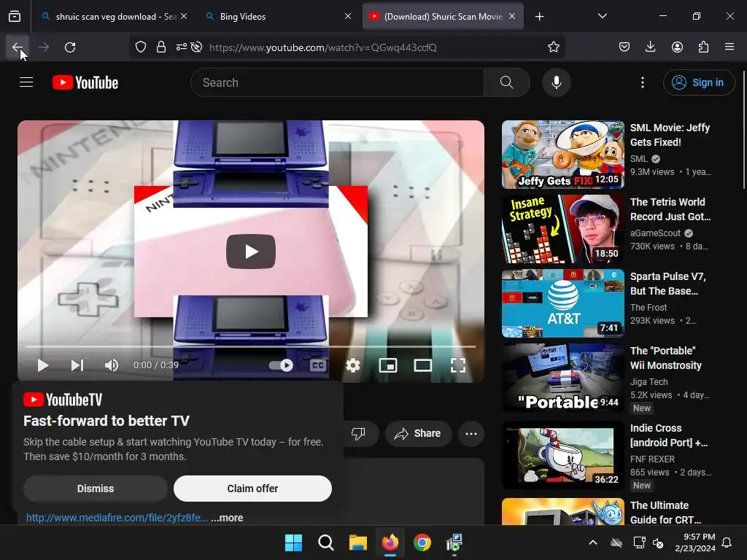Click the site padlock security icon
The width and height of the screenshot is (747, 560).
tap(161, 47)
